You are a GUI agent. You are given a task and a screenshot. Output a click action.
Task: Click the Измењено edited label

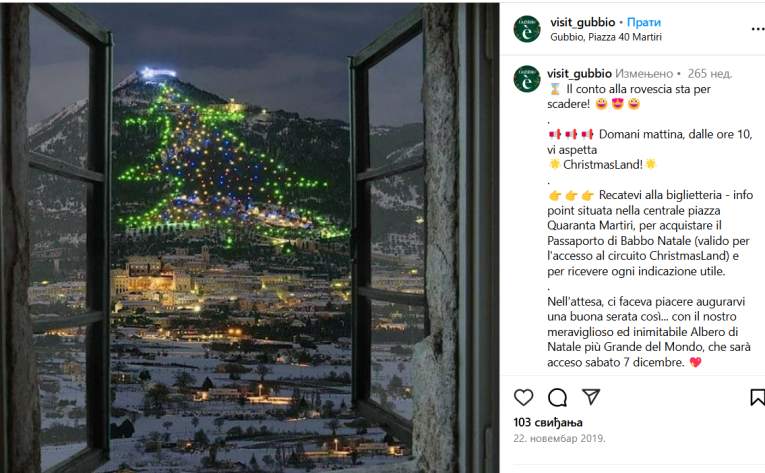click(x=644, y=73)
